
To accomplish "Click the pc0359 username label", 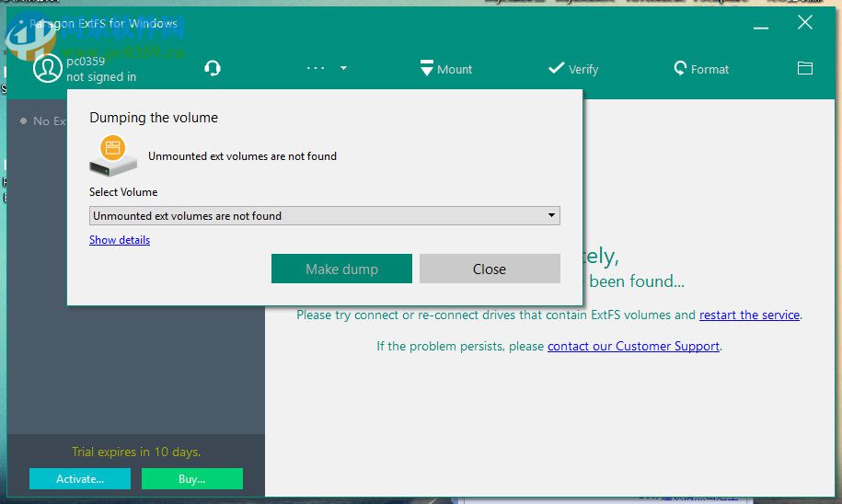I will pos(86,62).
